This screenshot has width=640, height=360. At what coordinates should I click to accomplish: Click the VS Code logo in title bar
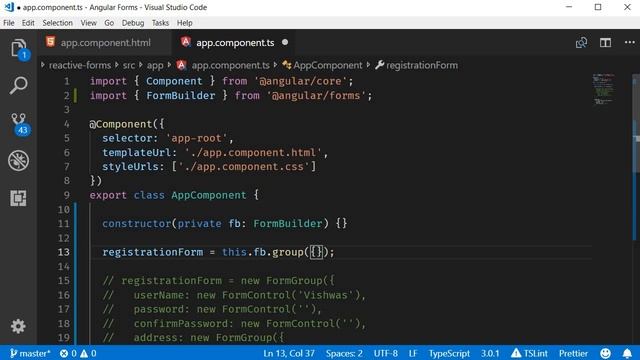click(9, 7)
